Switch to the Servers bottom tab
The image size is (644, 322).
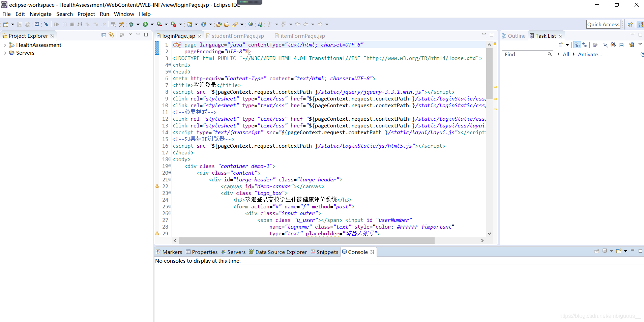[233, 252]
